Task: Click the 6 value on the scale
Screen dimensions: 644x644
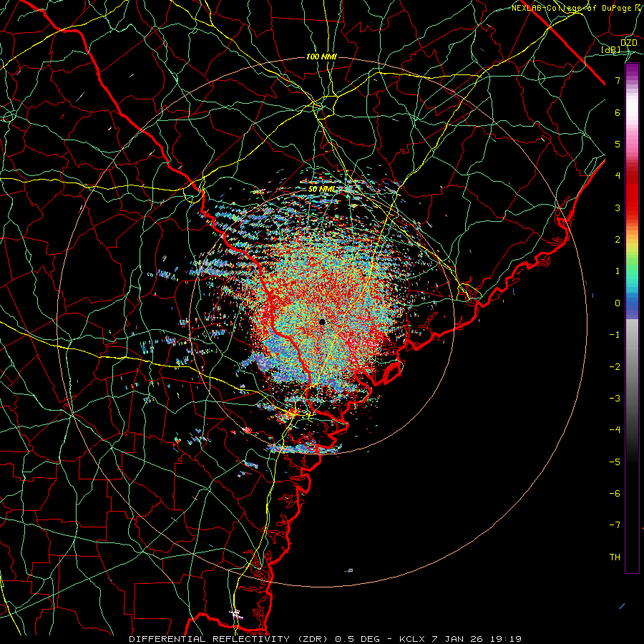Action: 618,112
